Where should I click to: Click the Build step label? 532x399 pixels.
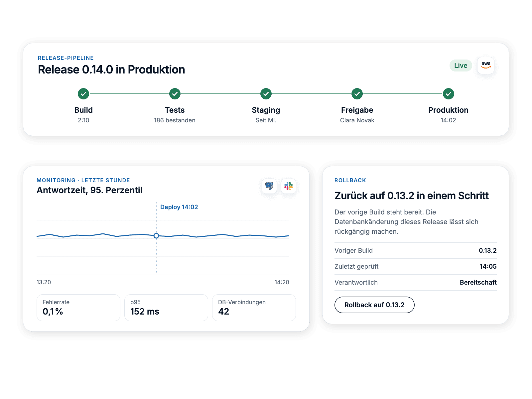(83, 110)
